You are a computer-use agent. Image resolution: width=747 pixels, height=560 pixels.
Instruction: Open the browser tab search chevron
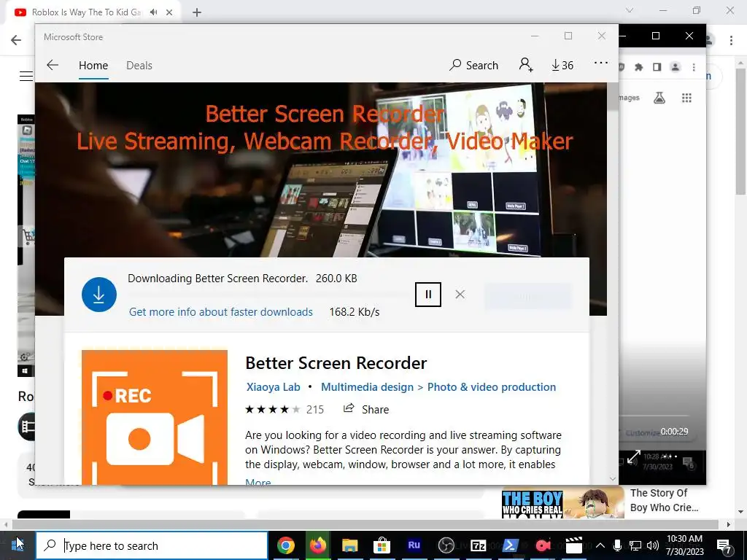pyautogui.click(x=630, y=10)
